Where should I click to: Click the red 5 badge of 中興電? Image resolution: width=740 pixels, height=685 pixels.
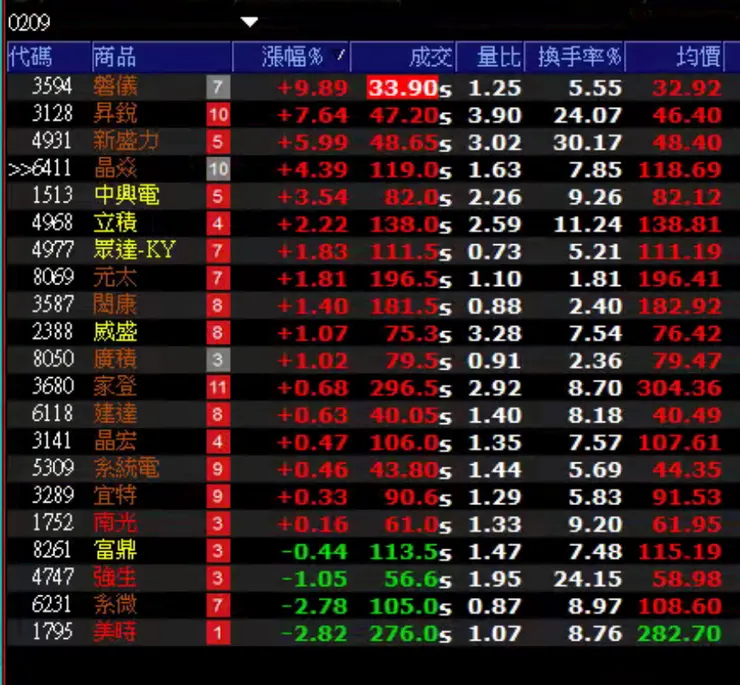pyautogui.click(x=218, y=196)
